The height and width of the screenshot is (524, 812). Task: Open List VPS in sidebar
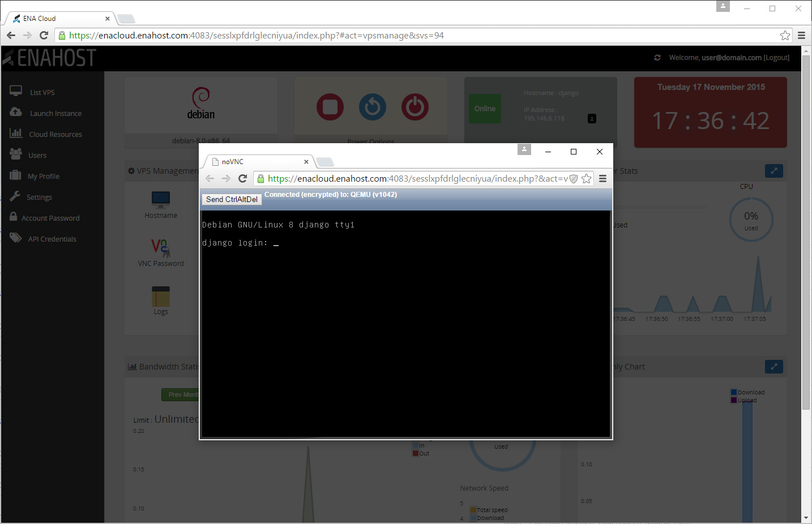click(42, 92)
